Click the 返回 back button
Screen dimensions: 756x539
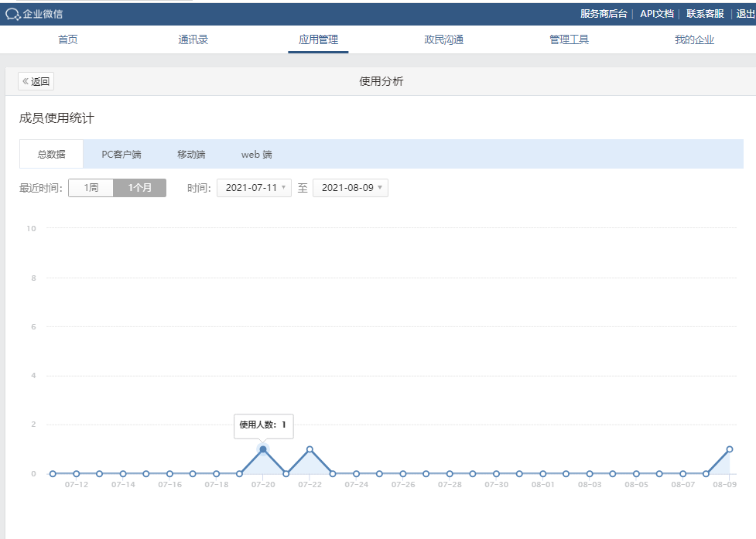tap(36, 82)
